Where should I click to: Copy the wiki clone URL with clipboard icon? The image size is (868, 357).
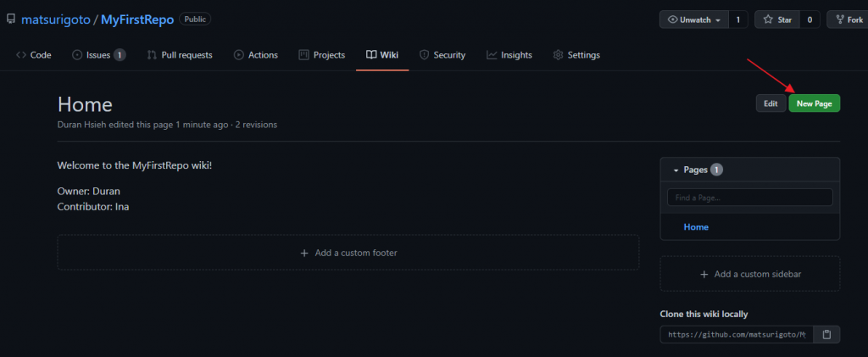point(826,334)
